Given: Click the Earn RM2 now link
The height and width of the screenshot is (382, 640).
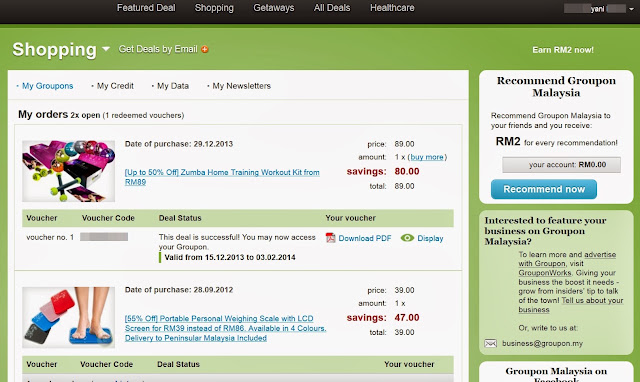Looking at the screenshot, I should pos(563,50).
